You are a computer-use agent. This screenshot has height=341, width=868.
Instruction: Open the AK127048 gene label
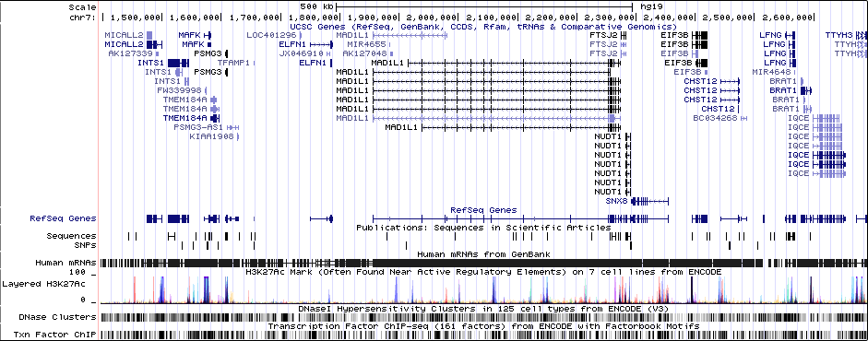click(x=364, y=53)
